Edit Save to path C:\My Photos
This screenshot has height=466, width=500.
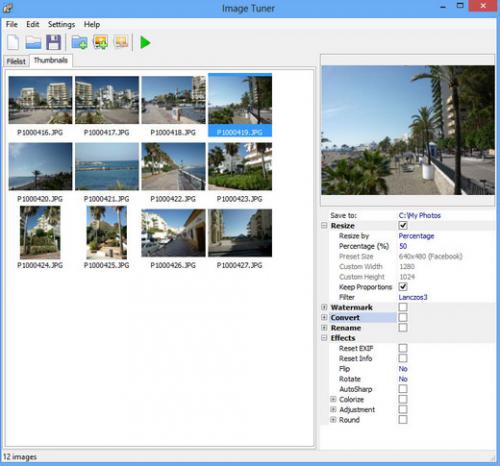420,215
